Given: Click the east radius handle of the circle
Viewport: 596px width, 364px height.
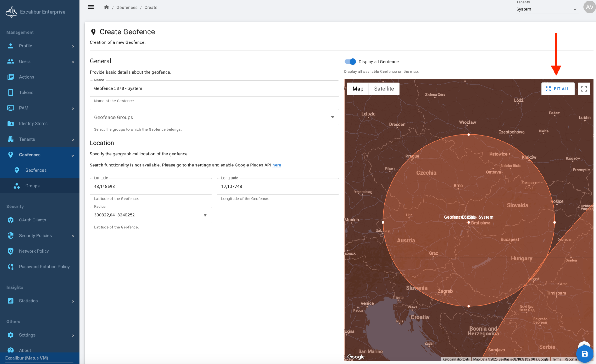Looking at the screenshot, I should [x=554, y=222].
